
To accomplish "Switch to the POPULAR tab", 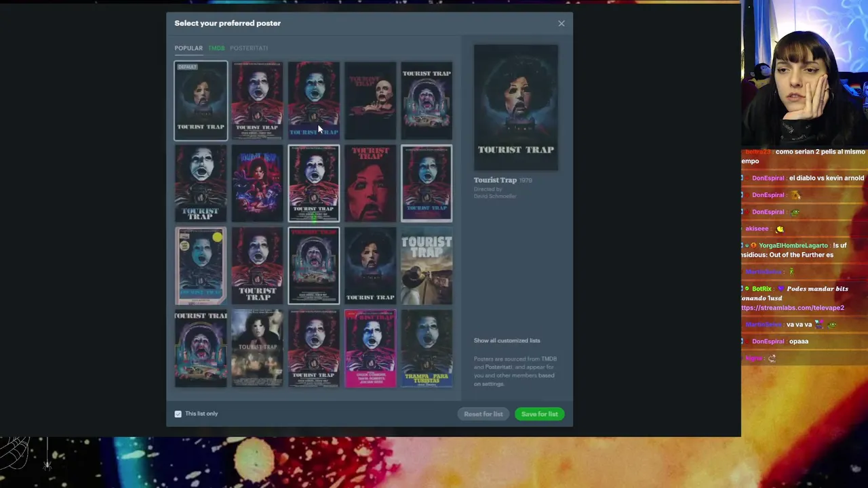I will click(x=189, y=48).
